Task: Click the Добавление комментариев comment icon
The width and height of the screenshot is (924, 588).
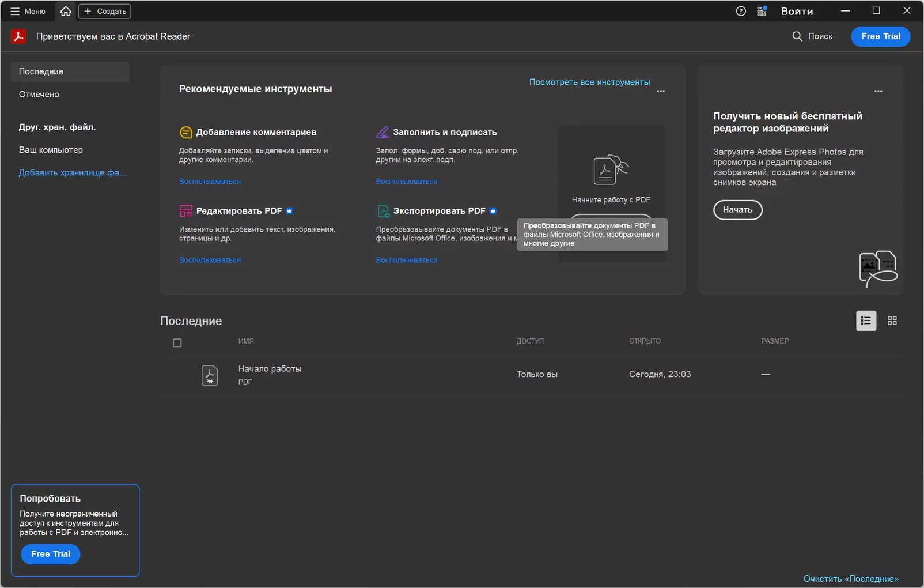Action: tap(185, 133)
